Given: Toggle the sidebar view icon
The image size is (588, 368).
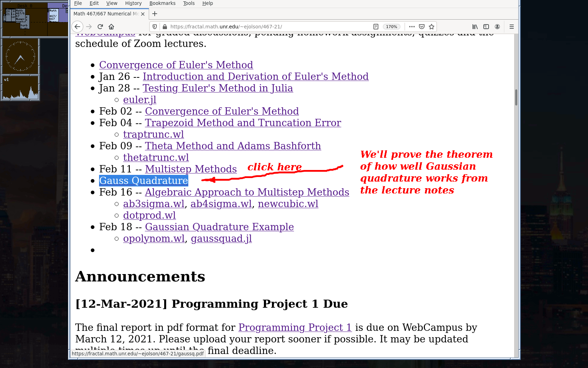Looking at the screenshot, I should coord(486,27).
